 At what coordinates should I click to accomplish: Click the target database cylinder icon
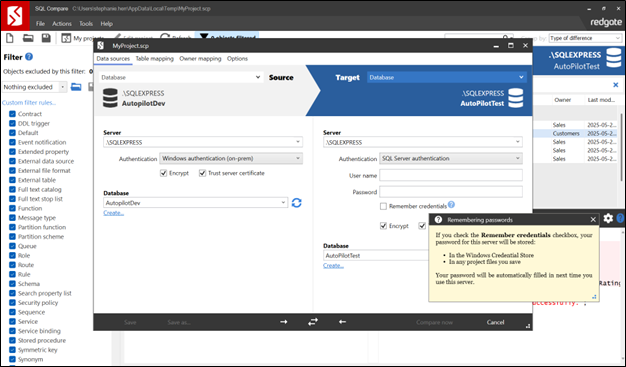(515, 98)
